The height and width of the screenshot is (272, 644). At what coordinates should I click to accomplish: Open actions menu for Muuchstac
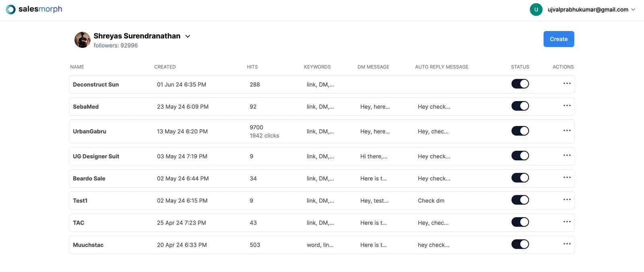(x=567, y=244)
